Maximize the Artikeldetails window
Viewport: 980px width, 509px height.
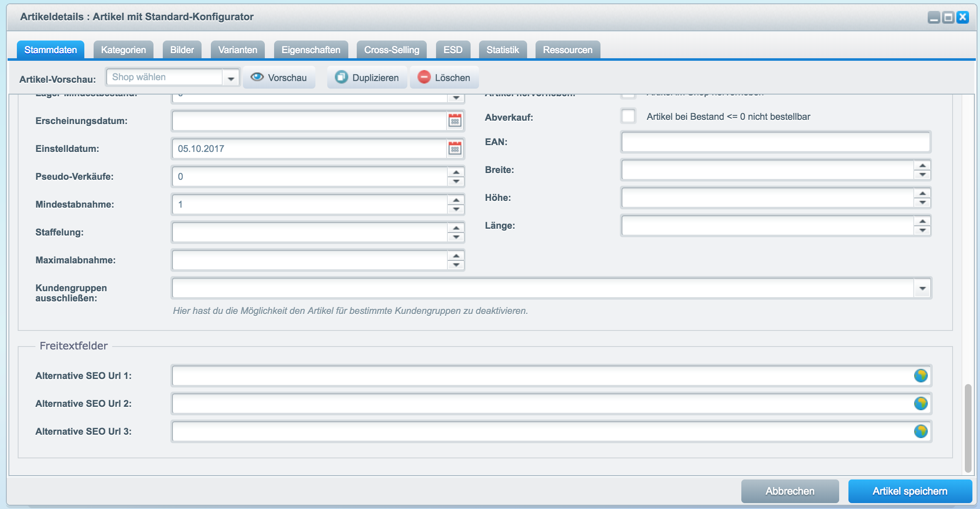(x=948, y=17)
